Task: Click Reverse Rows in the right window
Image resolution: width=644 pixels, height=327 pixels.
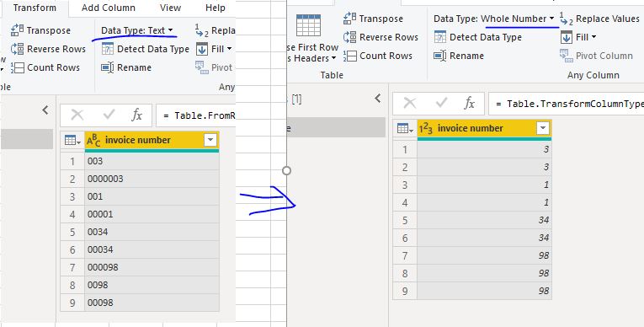Action: 381,37
